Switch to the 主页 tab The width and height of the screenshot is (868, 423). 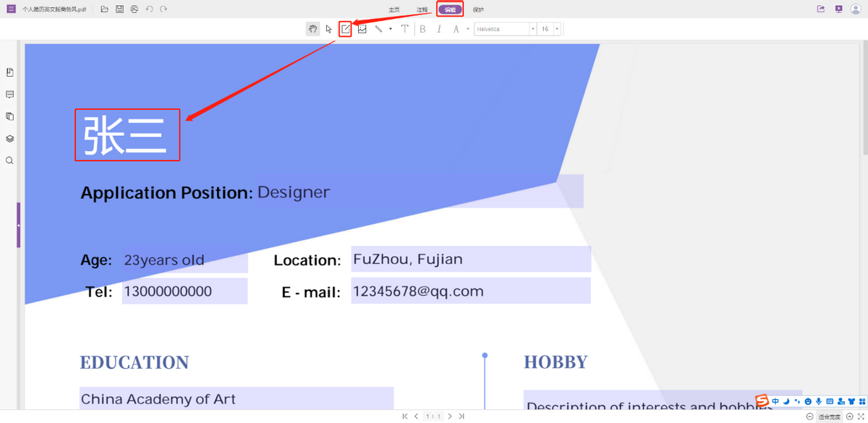pos(394,9)
